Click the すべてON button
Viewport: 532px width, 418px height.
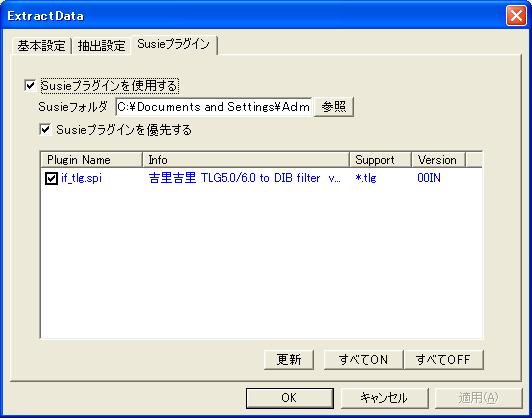pos(363,359)
